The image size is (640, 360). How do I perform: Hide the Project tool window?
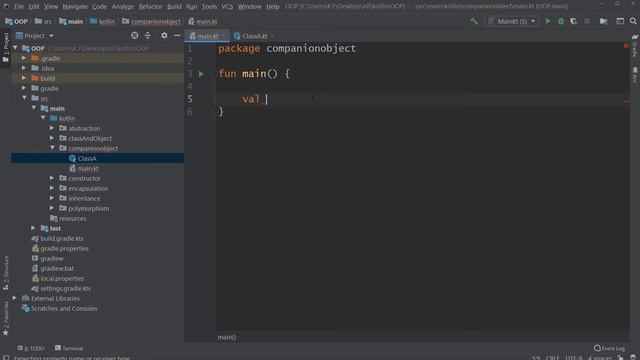[x=177, y=36]
